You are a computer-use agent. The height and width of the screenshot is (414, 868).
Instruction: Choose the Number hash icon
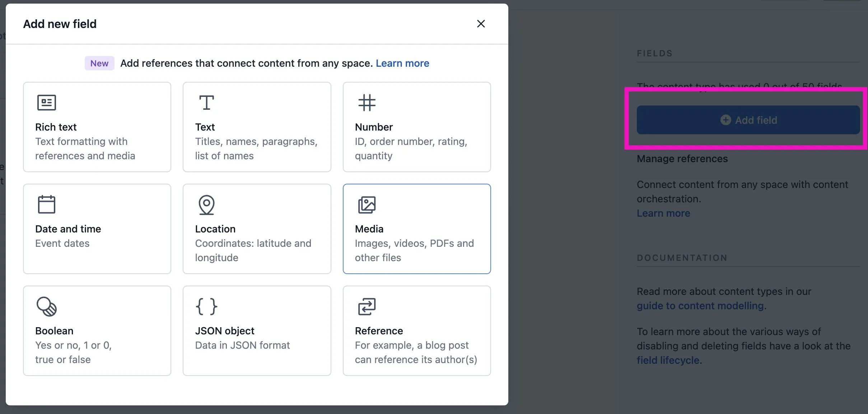click(x=367, y=103)
